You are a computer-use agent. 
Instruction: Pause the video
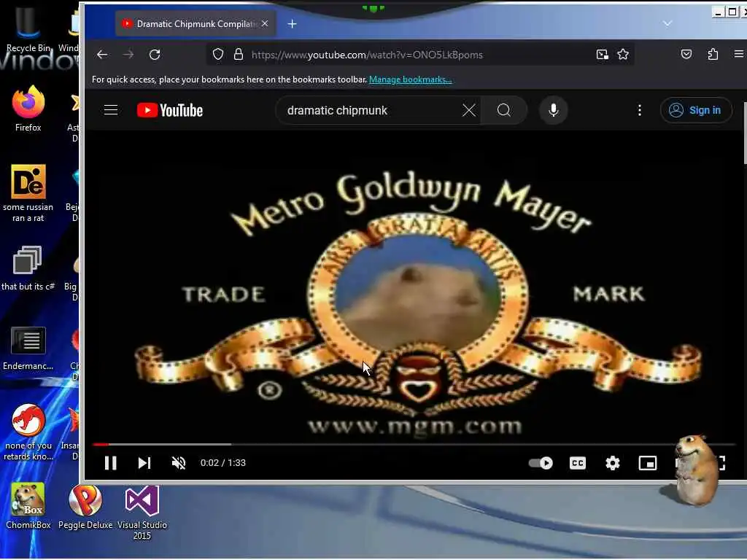(111, 463)
